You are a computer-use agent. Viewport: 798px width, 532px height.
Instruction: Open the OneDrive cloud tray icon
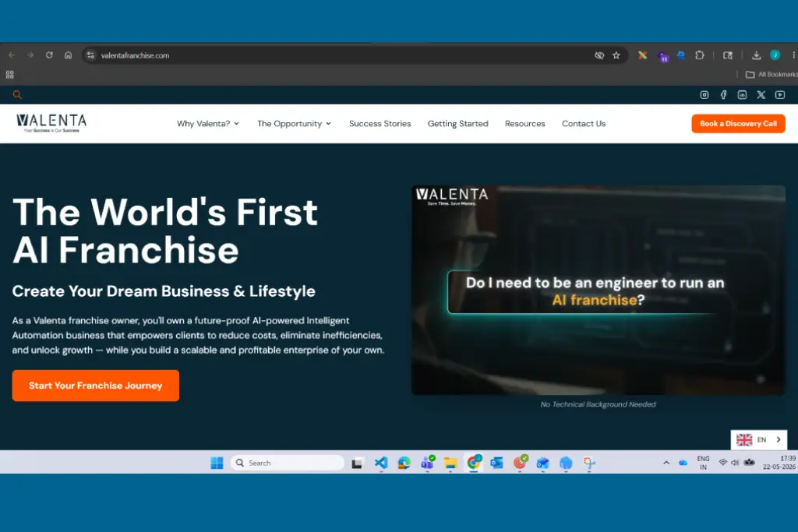(683, 463)
